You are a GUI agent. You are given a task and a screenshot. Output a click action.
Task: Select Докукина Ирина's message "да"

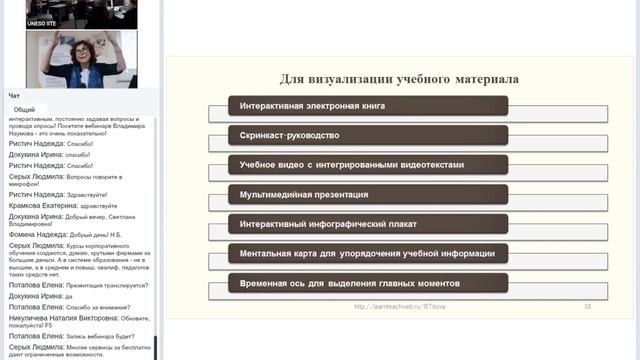click(x=40, y=296)
